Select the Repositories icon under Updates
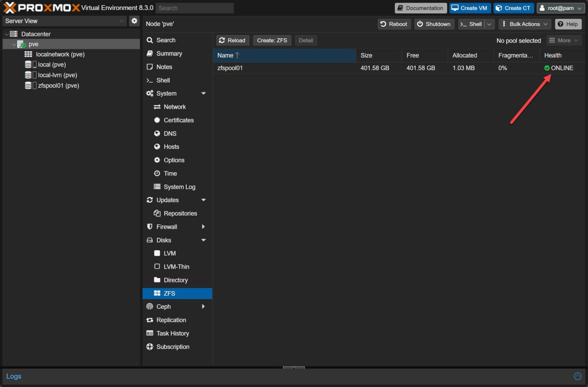The image size is (588, 387). (x=157, y=213)
